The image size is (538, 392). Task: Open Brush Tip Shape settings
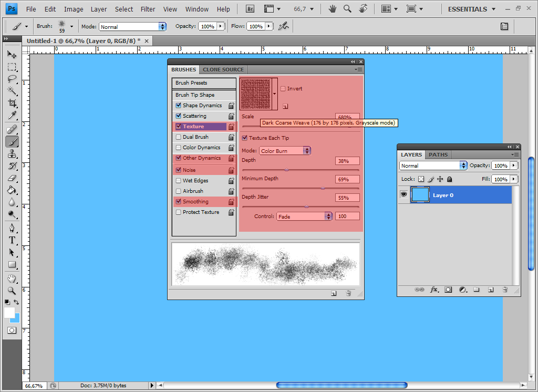pyautogui.click(x=204, y=95)
